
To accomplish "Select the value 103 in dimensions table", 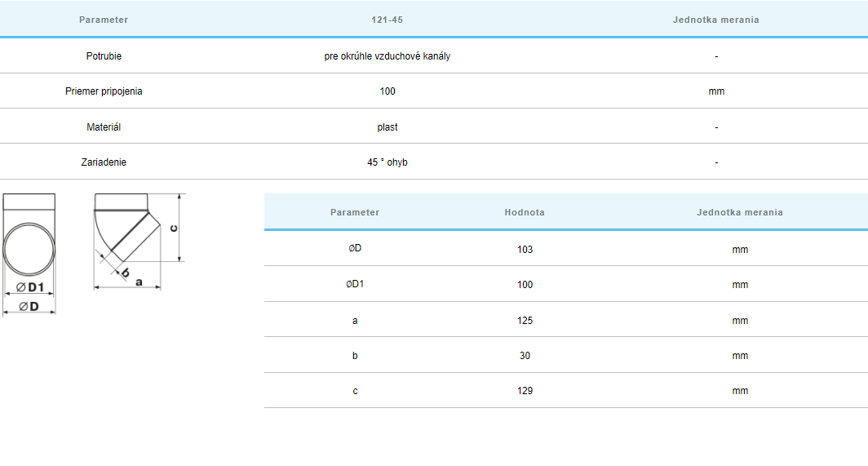I will [525, 249].
